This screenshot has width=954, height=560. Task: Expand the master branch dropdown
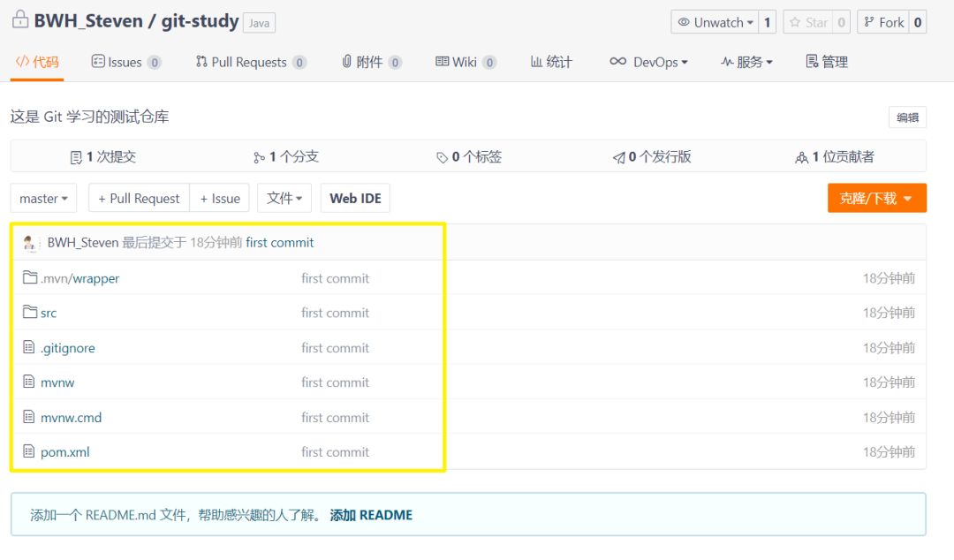pos(44,199)
